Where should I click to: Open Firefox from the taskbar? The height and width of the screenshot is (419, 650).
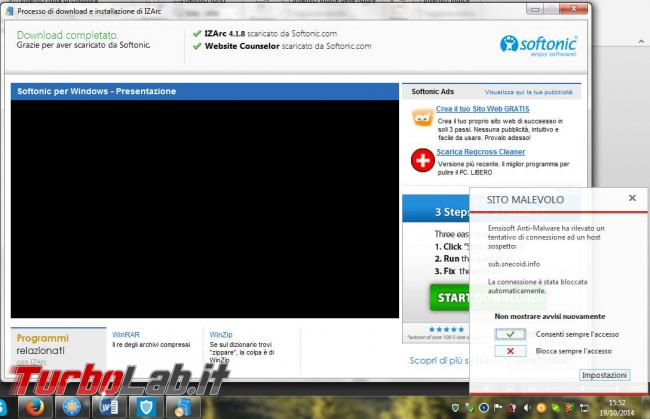(x=35, y=407)
